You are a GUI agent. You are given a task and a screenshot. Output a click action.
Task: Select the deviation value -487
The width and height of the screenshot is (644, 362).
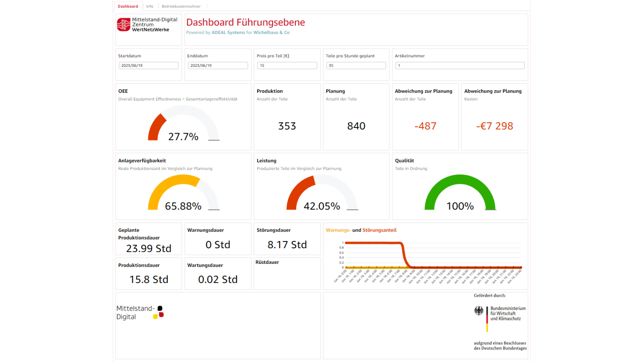(x=425, y=126)
